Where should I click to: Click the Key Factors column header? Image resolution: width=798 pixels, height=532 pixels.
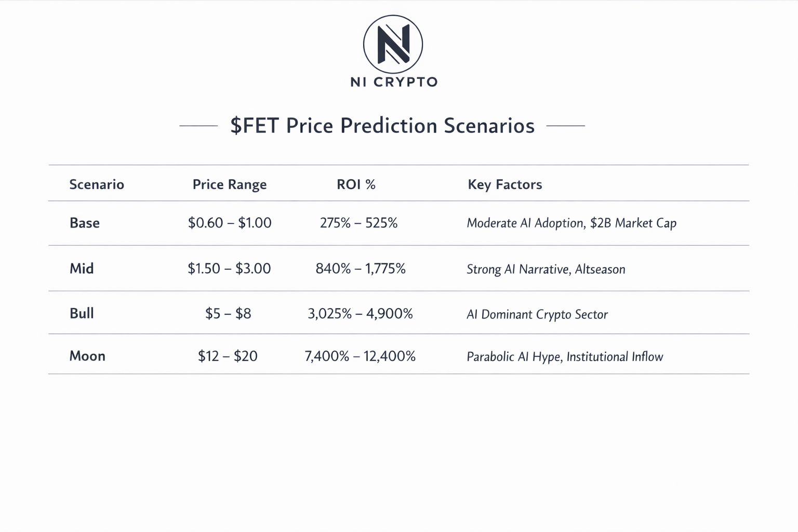pos(505,184)
